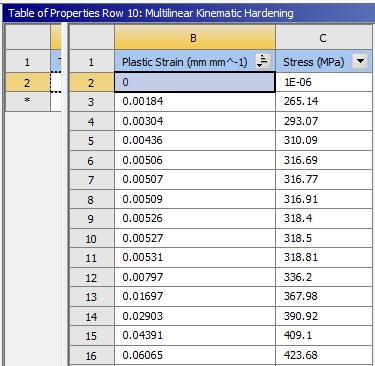Select stress value 293.07
This screenshot has height=366, width=375.
pyautogui.click(x=324, y=121)
